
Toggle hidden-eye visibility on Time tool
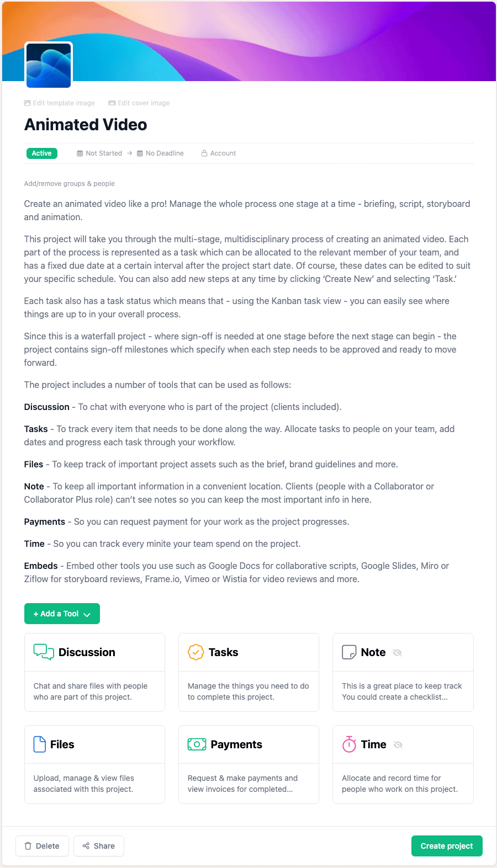pyautogui.click(x=398, y=744)
